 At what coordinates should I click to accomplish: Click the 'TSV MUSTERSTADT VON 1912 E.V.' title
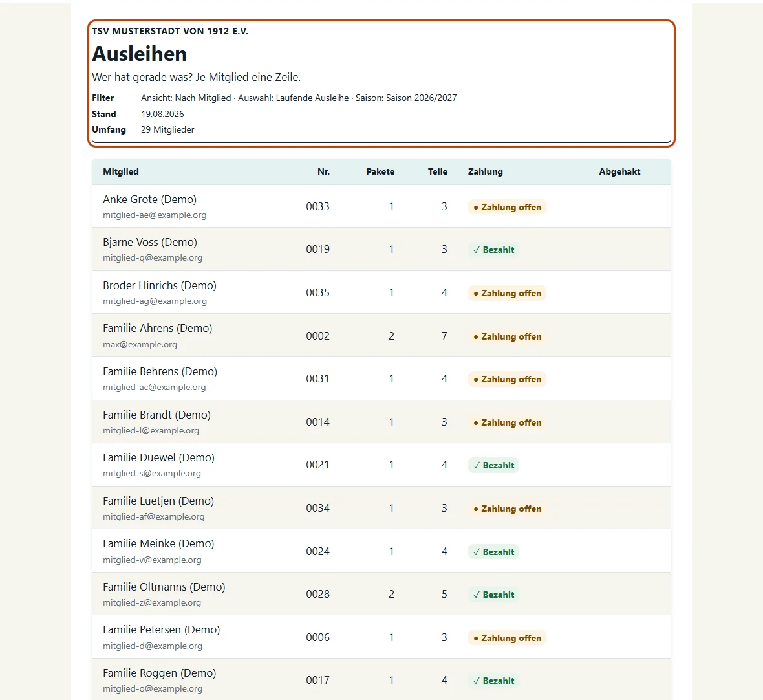click(x=170, y=31)
